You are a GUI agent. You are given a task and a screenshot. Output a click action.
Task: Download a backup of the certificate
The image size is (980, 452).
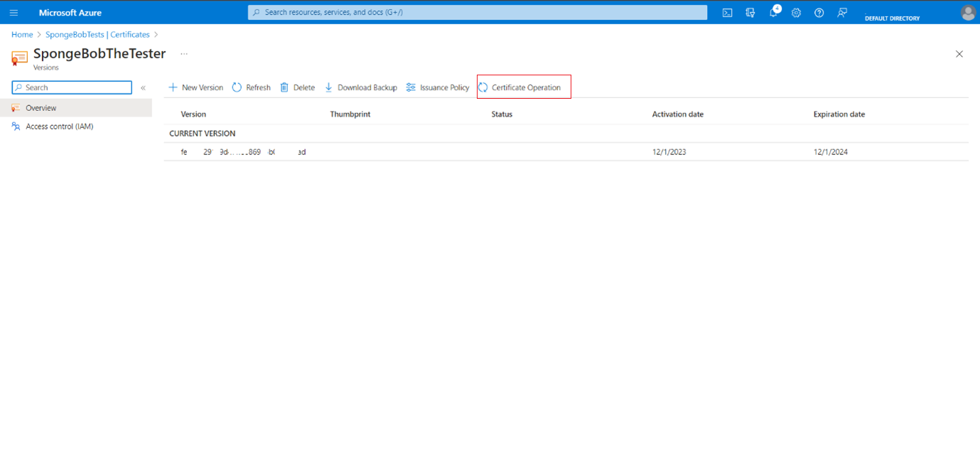[361, 87]
